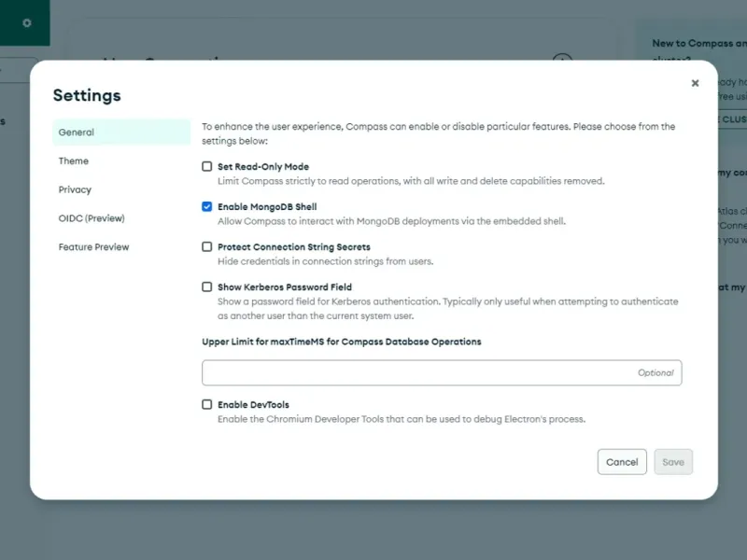Click the 'Optional' placeholder text in the field
747x560 pixels.
(x=655, y=373)
